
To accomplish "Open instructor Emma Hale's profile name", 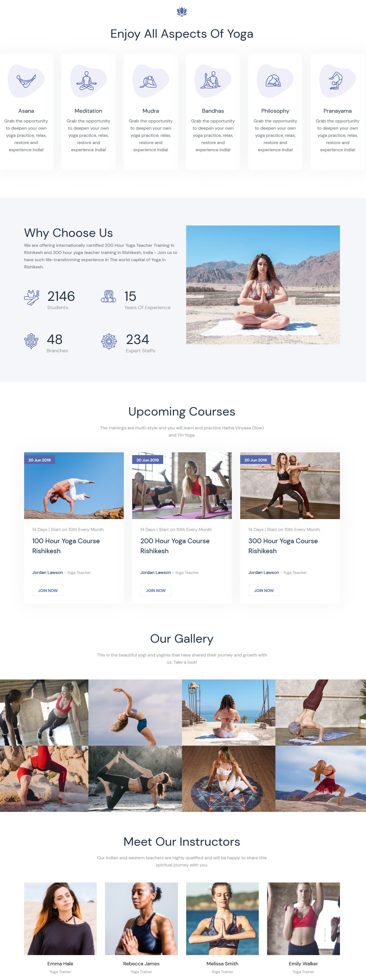I will coord(60,963).
